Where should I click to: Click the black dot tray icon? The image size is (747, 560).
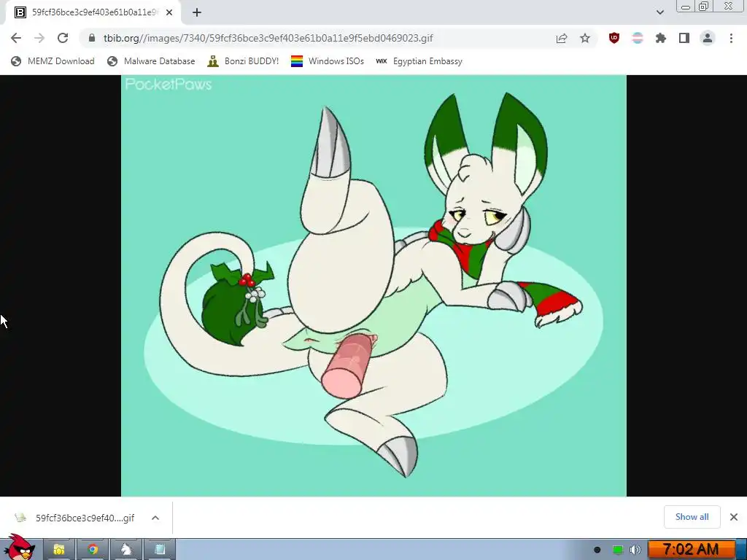(597, 550)
